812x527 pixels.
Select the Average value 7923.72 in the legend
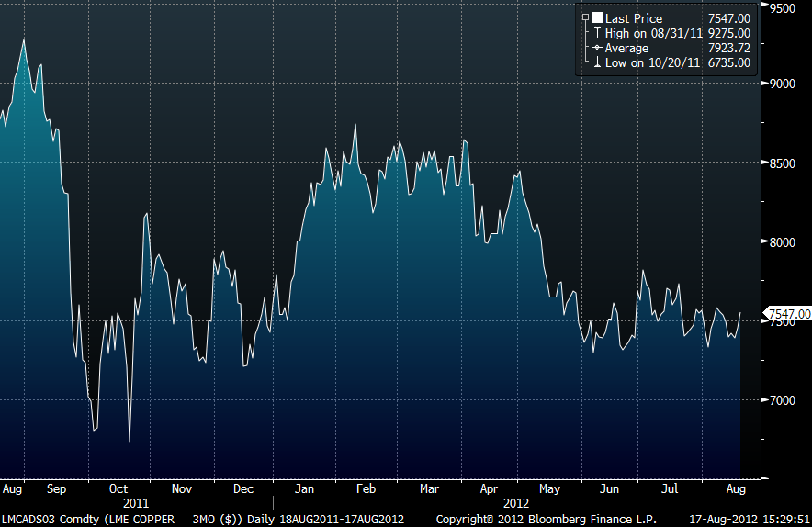(x=729, y=48)
